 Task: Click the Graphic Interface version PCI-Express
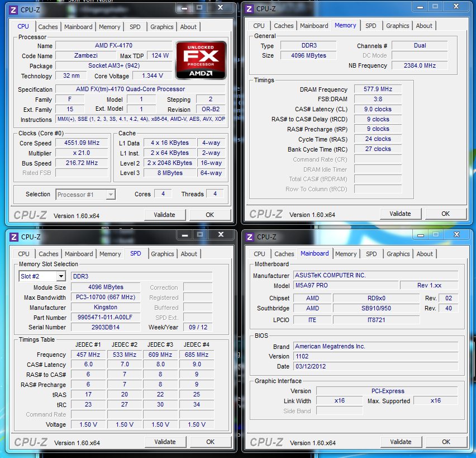click(x=387, y=391)
